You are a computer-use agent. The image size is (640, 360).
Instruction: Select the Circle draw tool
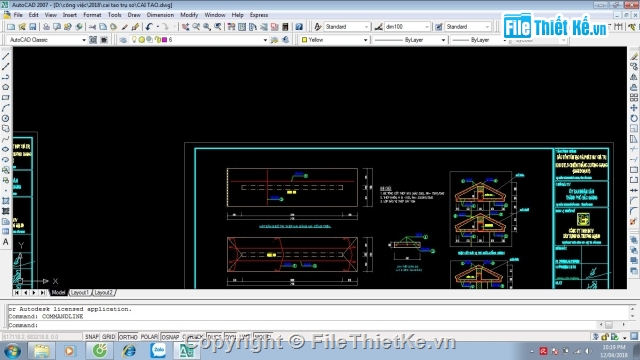6,118
